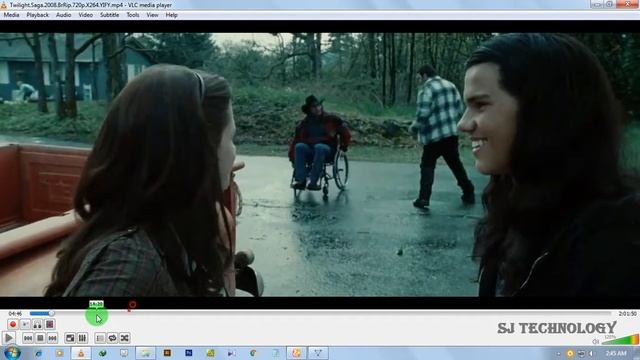Open the Media menu
The image size is (640, 360).
coord(11,15)
